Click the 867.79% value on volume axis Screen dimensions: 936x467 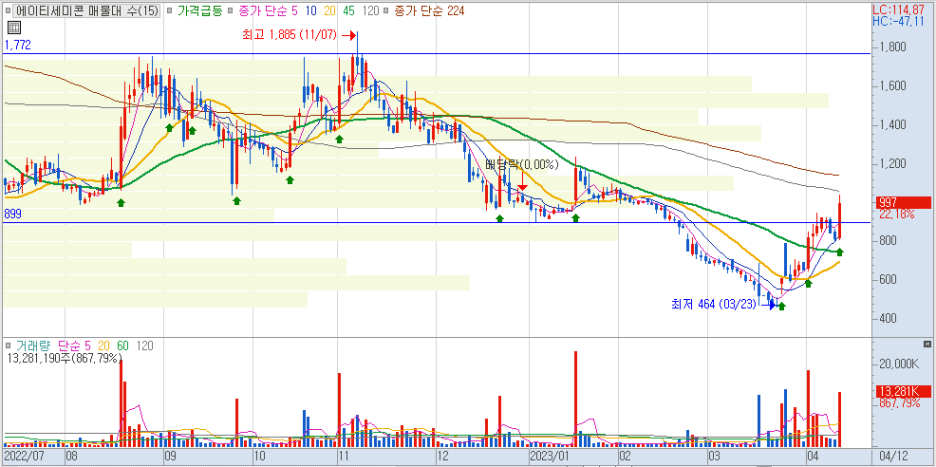click(x=898, y=403)
